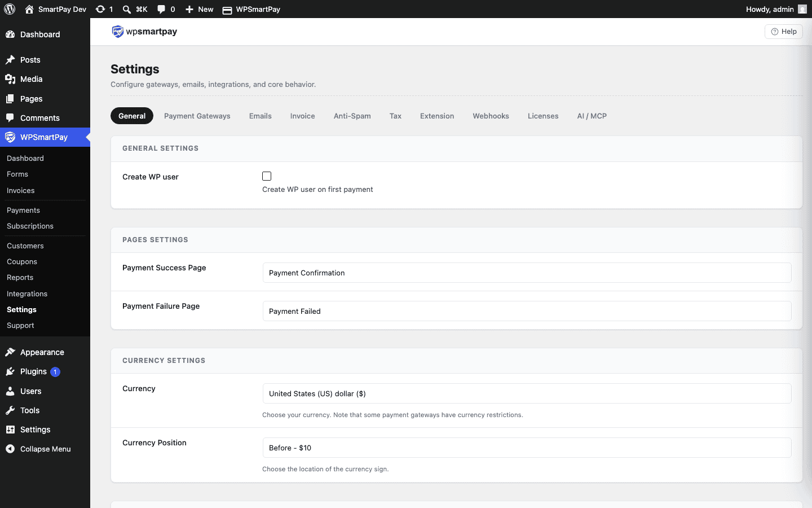Go to Payments submenu item
Image resolution: width=812 pixels, height=508 pixels.
(x=23, y=211)
